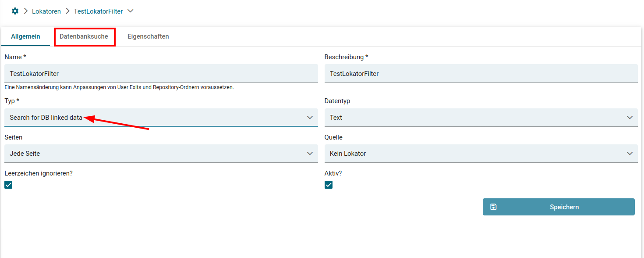The width and height of the screenshot is (644, 258).
Task: Toggle the Leerzeichen ignorieren checkbox
Action: tap(8, 185)
